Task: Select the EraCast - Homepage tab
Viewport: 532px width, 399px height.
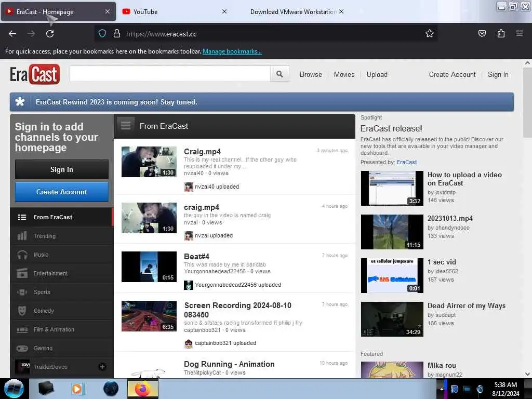Action: tap(58, 11)
